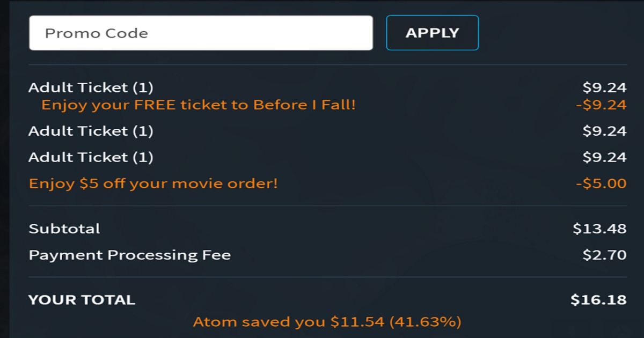The image size is (644, 338).
Task: Select the $13.48 subtotal amount
Action: click(599, 229)
